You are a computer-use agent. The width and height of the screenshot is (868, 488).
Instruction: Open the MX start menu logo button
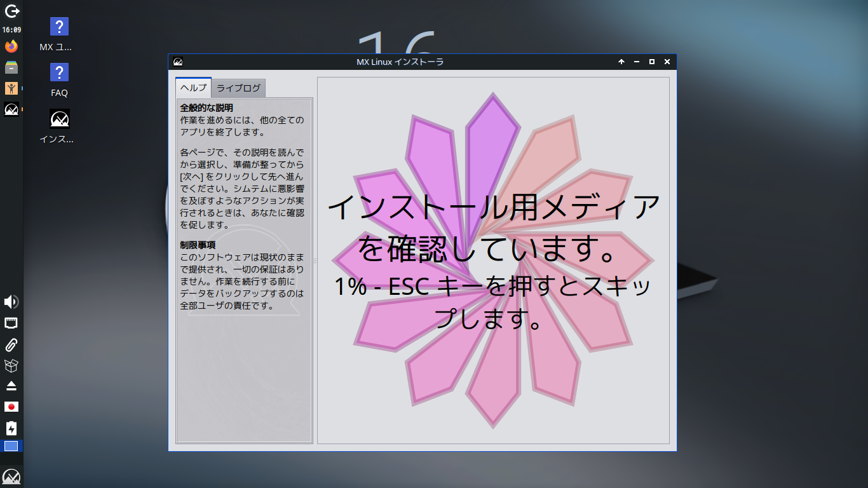(11, 477)
